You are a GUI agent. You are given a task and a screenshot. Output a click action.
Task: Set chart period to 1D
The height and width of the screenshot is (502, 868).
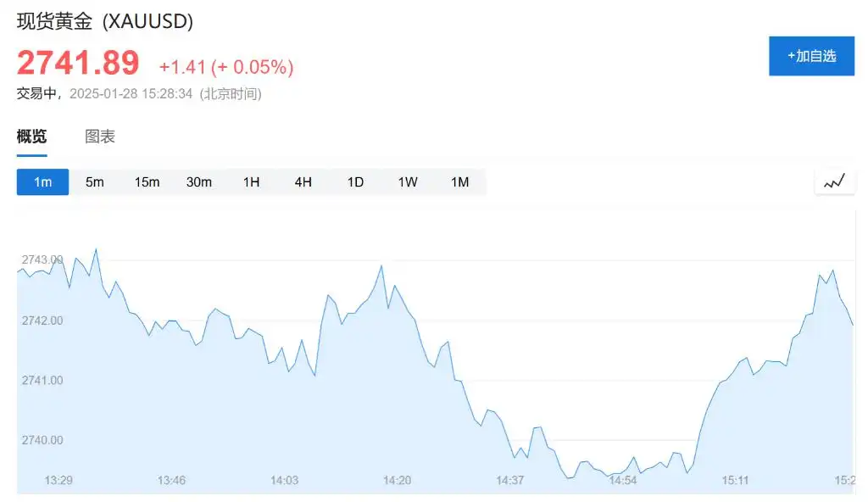click(x=355, y=181)
